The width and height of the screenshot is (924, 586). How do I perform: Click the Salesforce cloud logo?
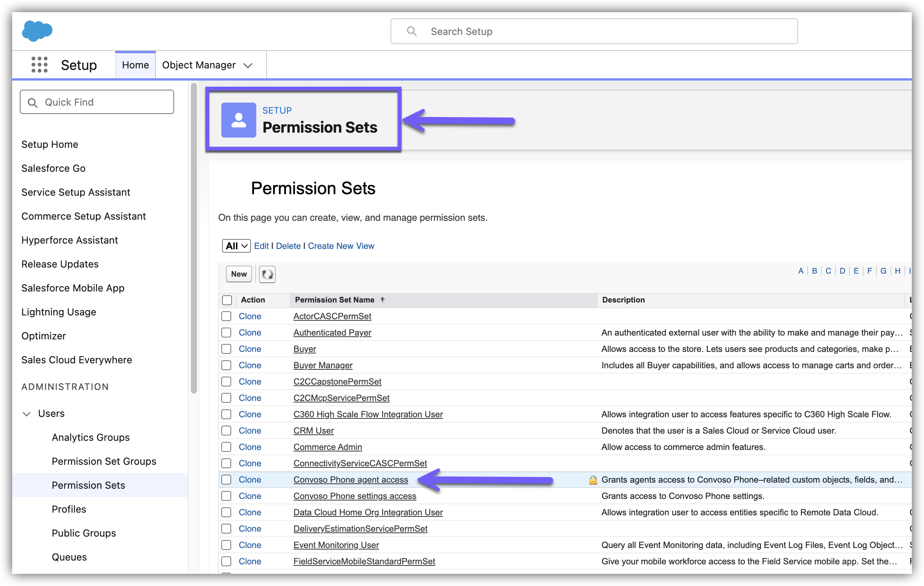pyautogui.click(x=37, y=31)
